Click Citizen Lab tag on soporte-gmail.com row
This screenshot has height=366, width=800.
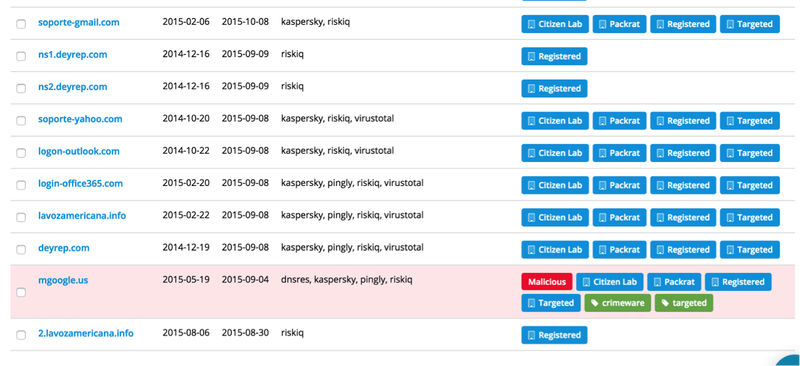pos(555,24)
